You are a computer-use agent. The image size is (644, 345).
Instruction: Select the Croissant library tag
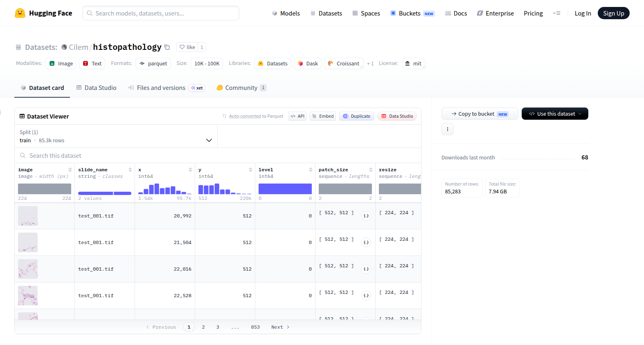(x=344, y=63)
